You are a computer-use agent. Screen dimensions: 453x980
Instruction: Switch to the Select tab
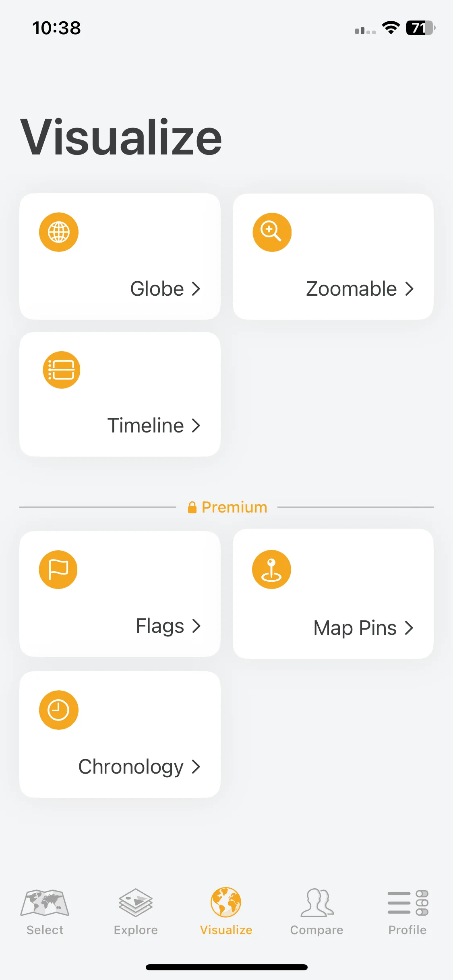45,912
